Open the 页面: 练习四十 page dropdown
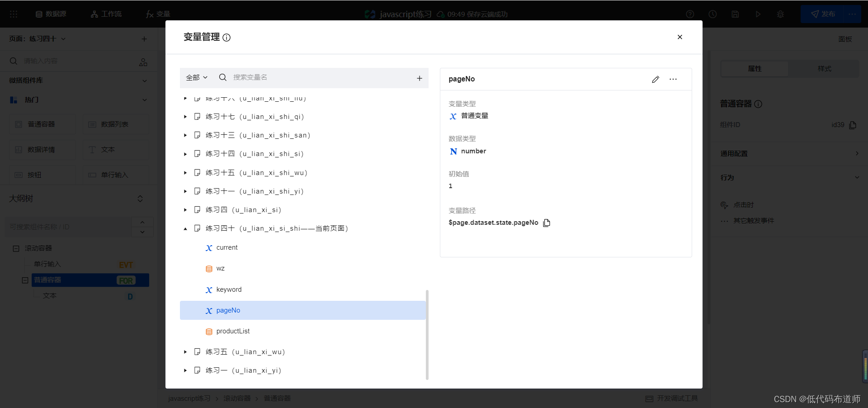 tap(38, 39)
